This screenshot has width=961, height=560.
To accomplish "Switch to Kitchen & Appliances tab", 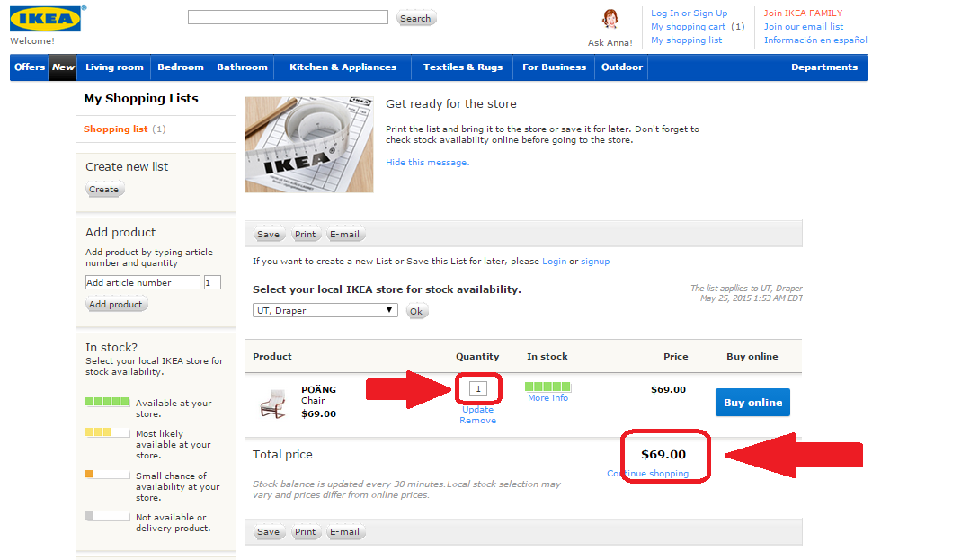I will [x=342, y=67].
